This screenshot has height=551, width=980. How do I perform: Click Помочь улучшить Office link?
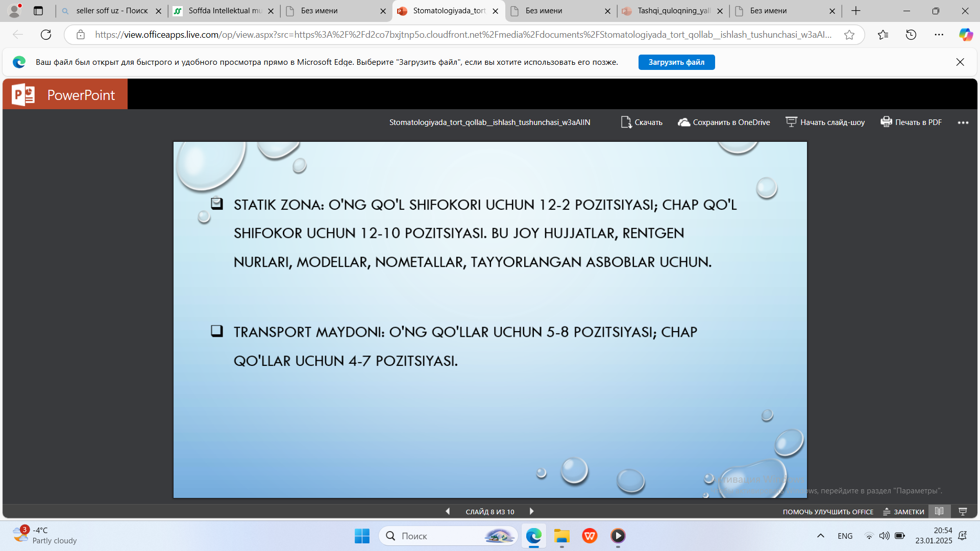(x=827, y=512)
